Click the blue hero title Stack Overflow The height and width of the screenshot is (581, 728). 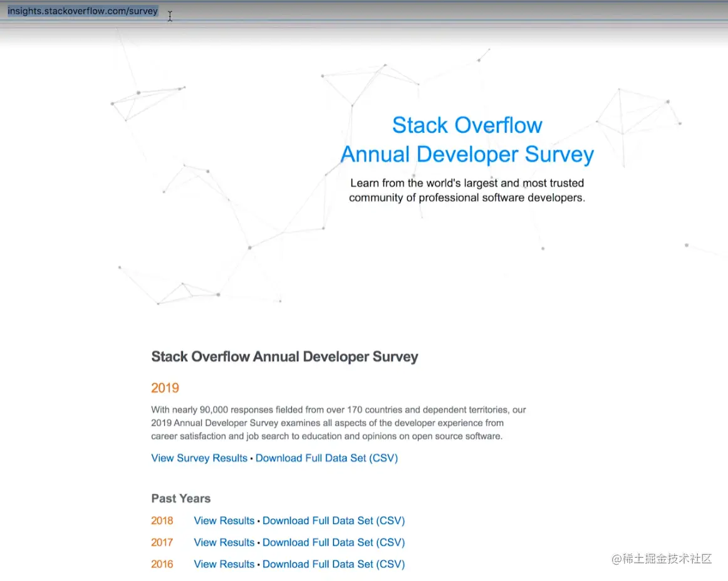[x=467, y=125]
